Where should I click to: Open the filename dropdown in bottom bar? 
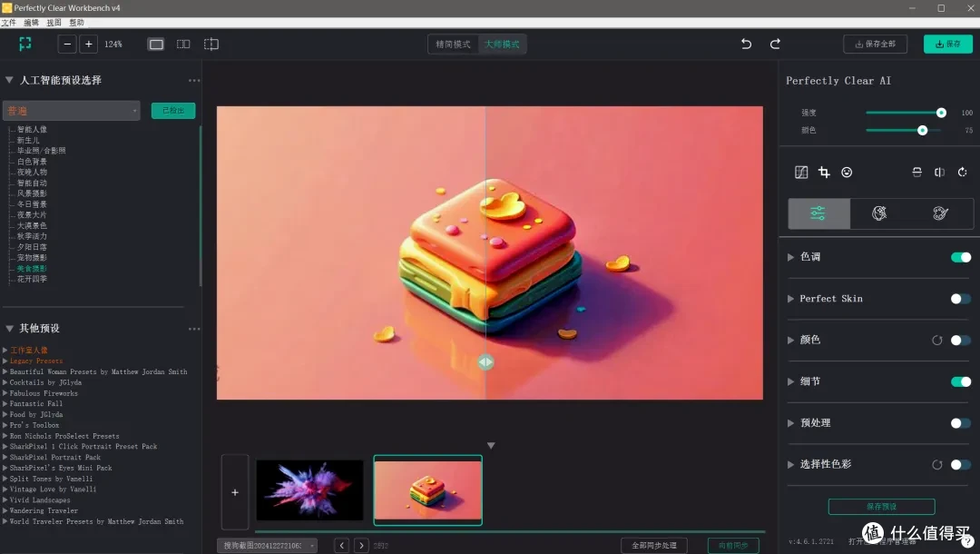point(267,545)
